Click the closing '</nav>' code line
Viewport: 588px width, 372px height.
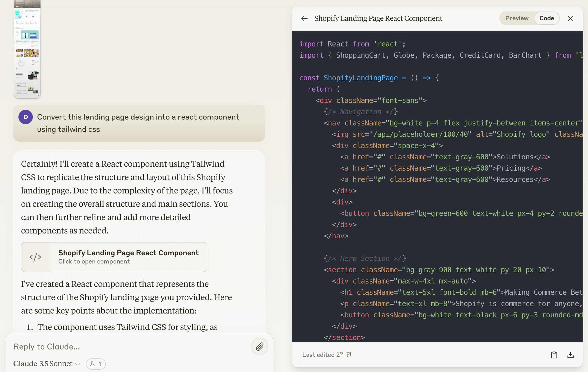(x=336, y=236)
